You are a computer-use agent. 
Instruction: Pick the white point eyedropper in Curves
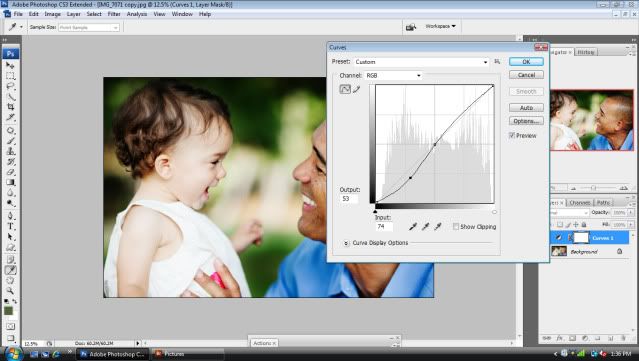[x=438, y=227]
